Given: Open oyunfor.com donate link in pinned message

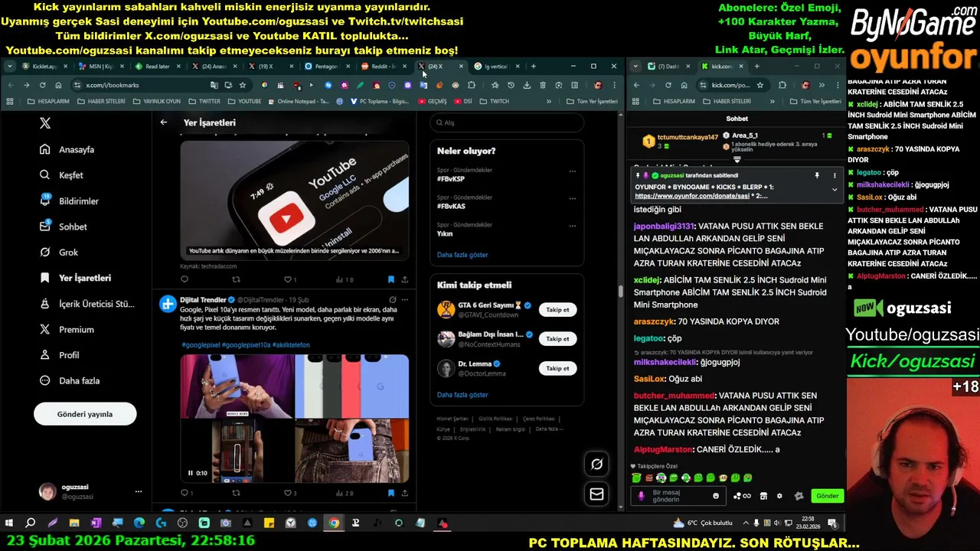Looking at the screenshot, I should point(691,196).
